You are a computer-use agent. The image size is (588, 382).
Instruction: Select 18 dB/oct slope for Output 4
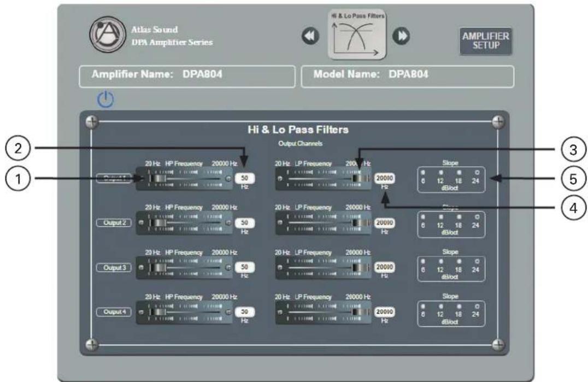(459, 306)
